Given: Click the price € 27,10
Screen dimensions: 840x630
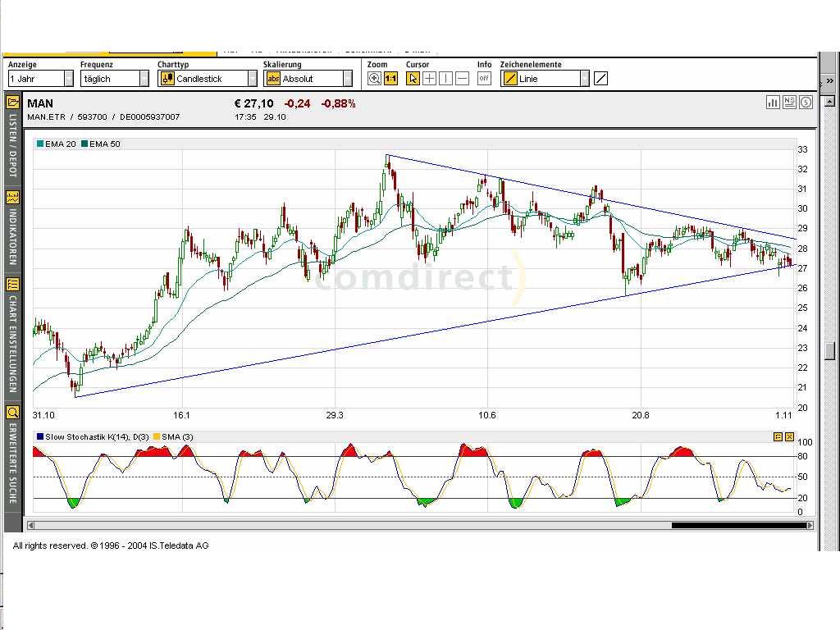Looking at the screenshot, I should click(254, 103).
